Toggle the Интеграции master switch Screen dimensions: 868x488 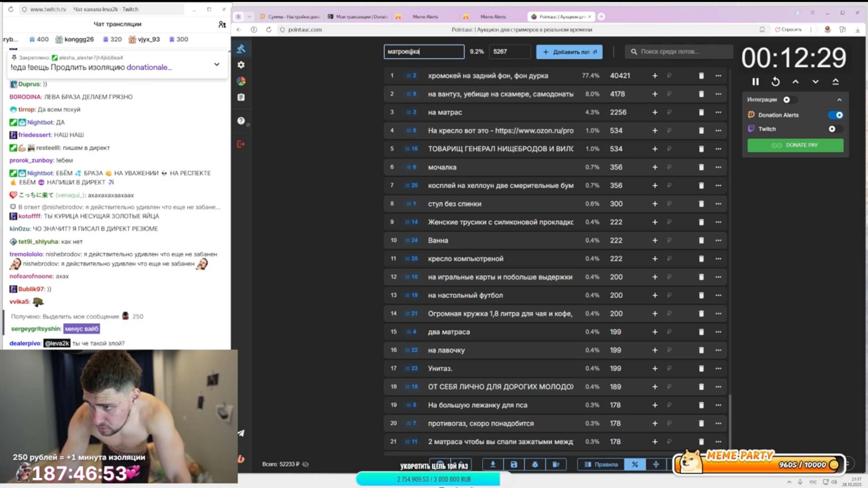pyautogui.click(x=789, y=100)
